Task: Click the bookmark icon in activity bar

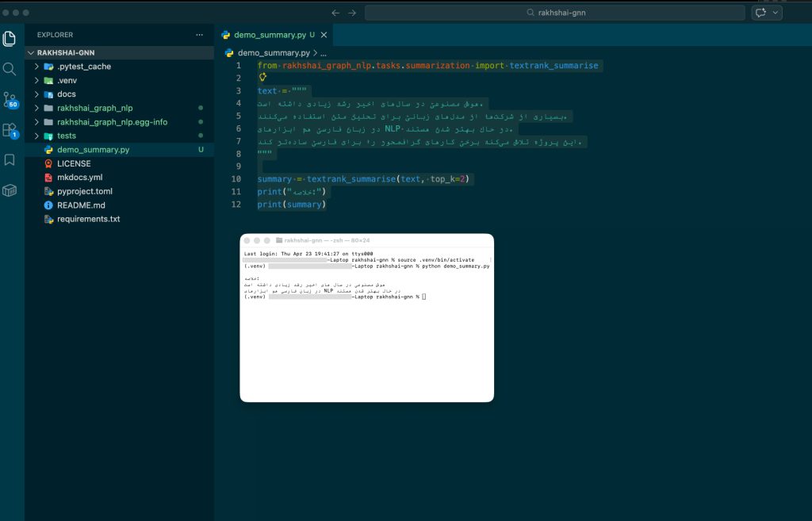Action: pos(10,160)
